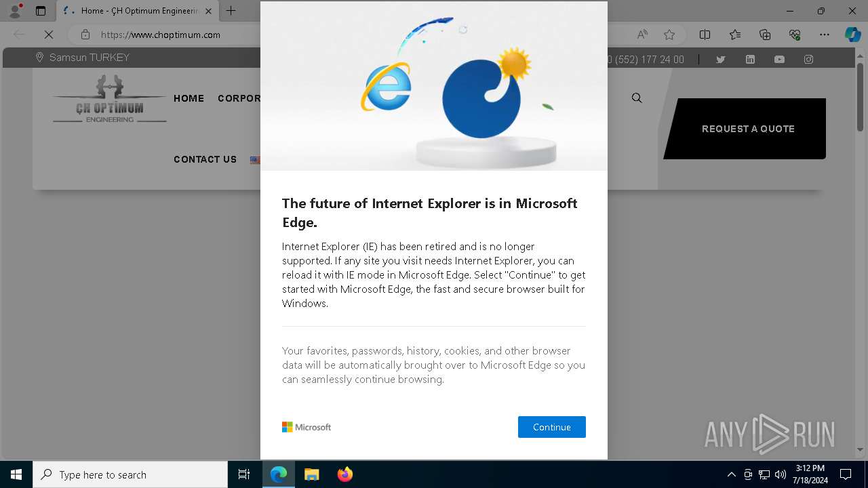
Task: Click the website search magnifier icon
Action: coord(637,98)
